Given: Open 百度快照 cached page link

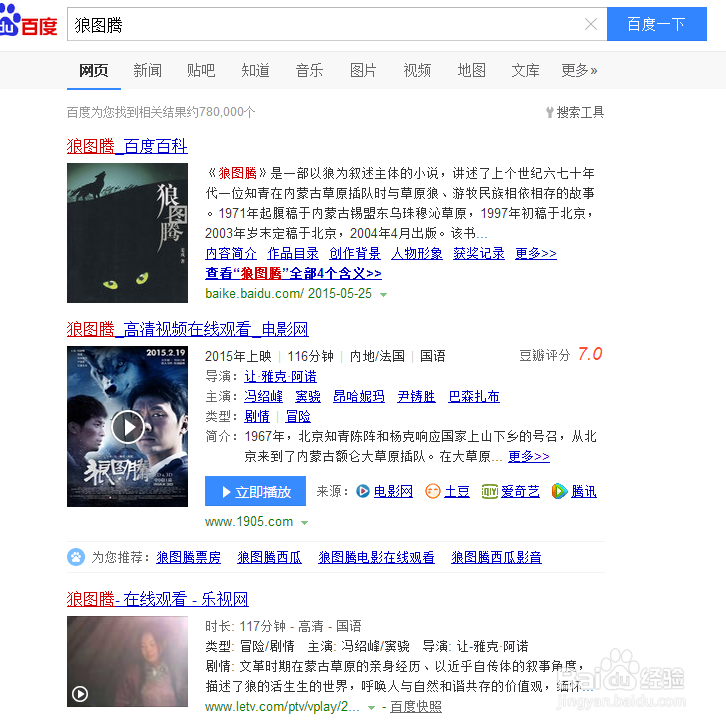Looking at the screenshot, I should coord(415,707).
